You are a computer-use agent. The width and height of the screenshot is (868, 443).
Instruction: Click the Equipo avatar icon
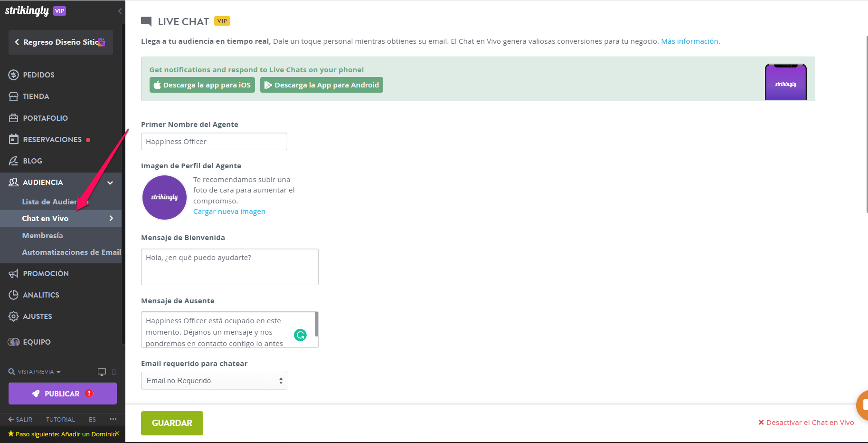tap(14, 342)
